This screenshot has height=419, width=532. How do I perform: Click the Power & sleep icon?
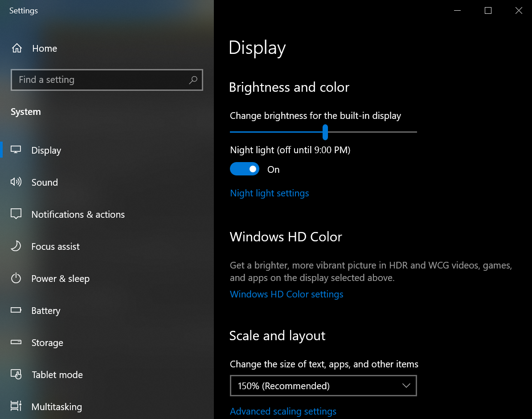tap(16, 278)
